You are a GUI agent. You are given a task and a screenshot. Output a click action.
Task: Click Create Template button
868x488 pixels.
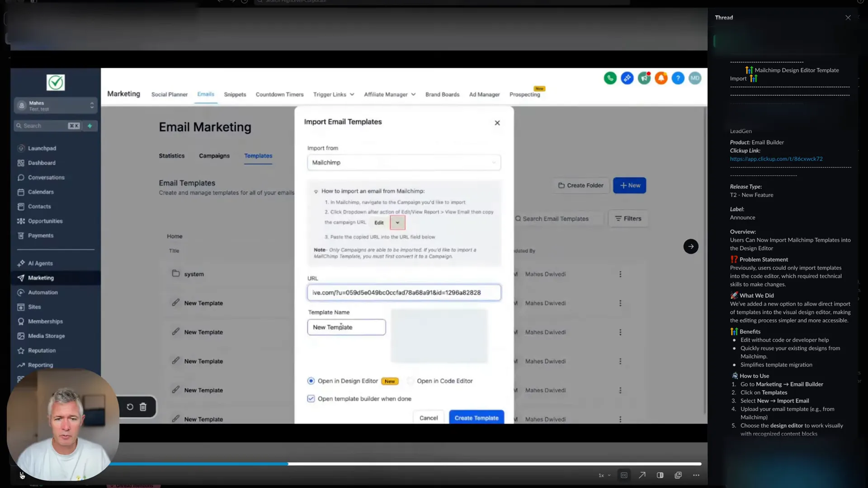[476, 418]
